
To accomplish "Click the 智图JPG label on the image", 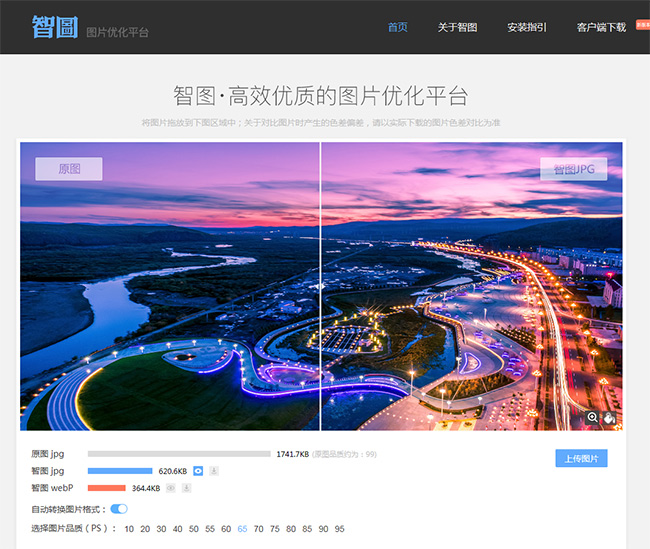I will (574, 169).
